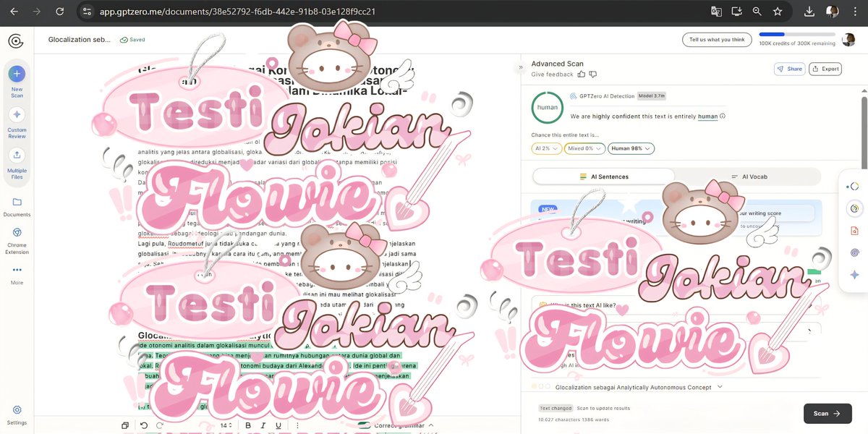Toggle bold formatting in the editor toolbar
This screenshot has width=868, height=434.
(x=248, y=425)
